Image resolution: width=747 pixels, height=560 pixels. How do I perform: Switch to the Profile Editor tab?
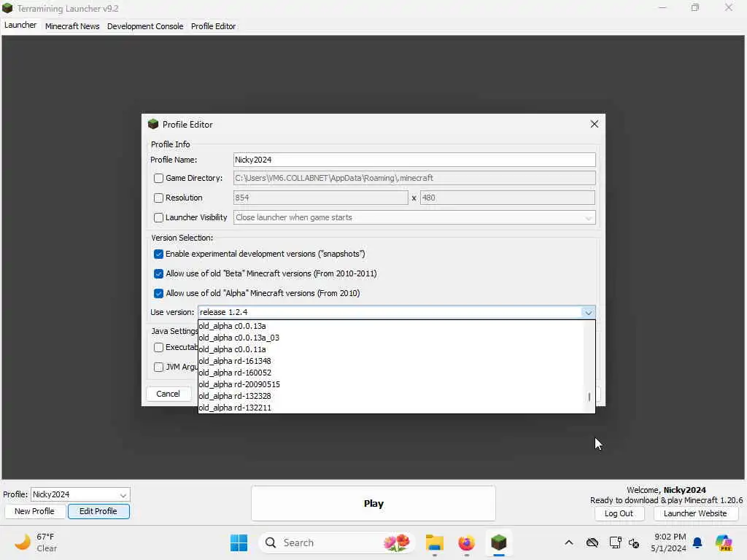[x=214, y=26]
